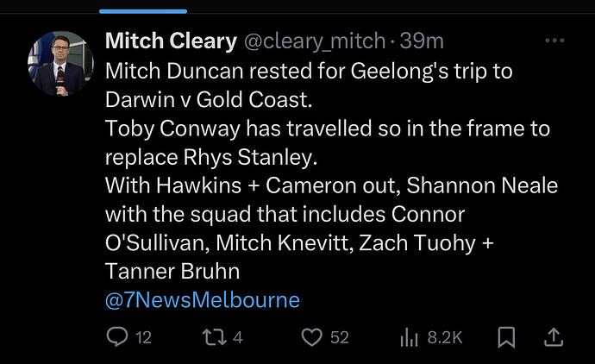Open view analytics via the bar chart icon
The width and height of the screenshot is (595, 364).
[409, 337]
